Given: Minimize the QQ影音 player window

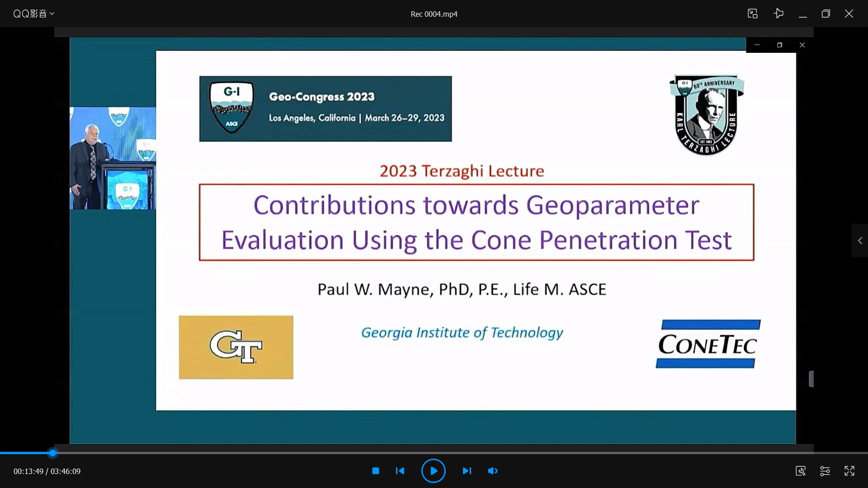Looking at the screenshot, I should (803, 14).
